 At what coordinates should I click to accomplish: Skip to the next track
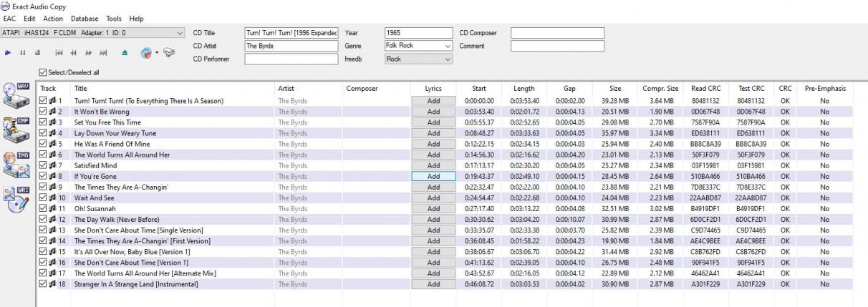(104, 52)
